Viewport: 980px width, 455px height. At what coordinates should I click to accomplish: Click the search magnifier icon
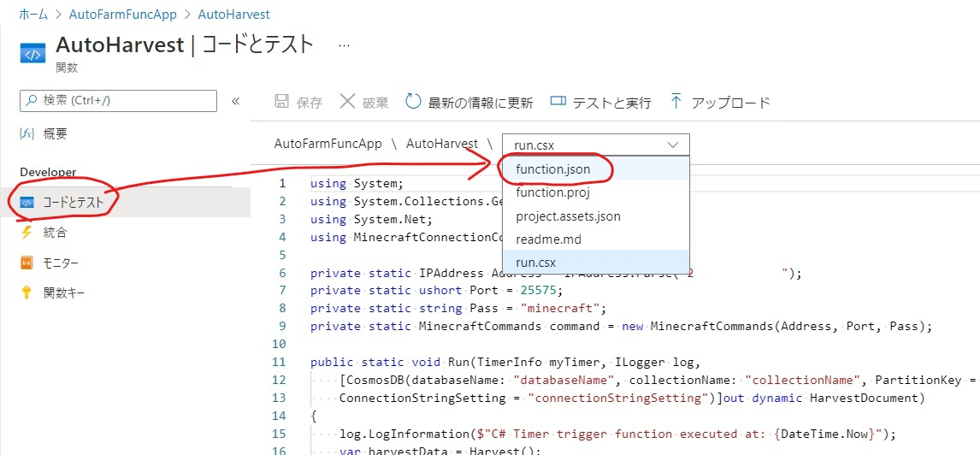coord(32,101)
